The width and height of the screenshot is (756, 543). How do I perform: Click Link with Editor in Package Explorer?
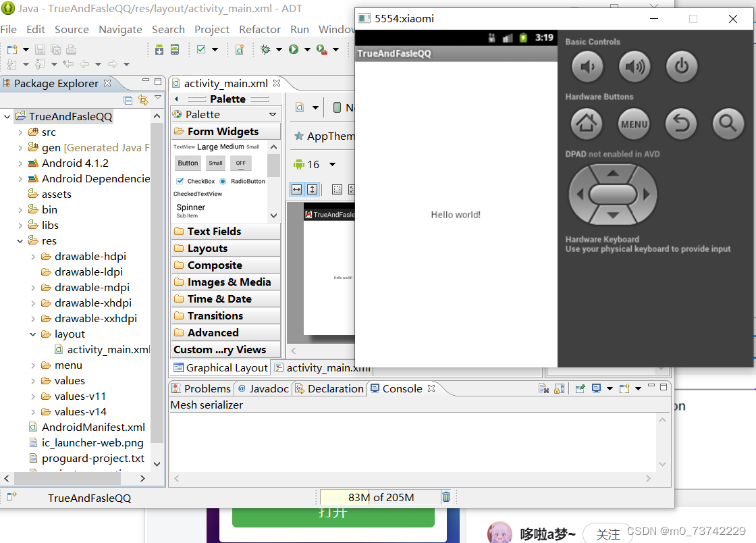143,100
